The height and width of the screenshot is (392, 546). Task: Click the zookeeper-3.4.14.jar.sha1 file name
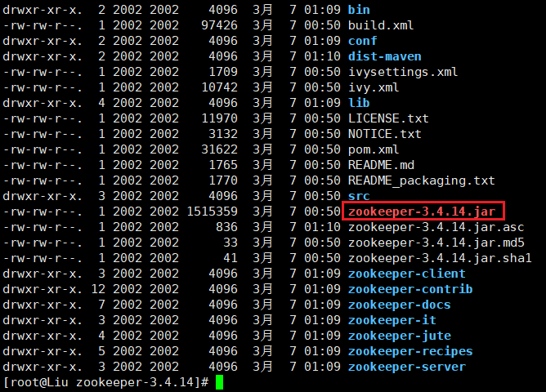440,258
